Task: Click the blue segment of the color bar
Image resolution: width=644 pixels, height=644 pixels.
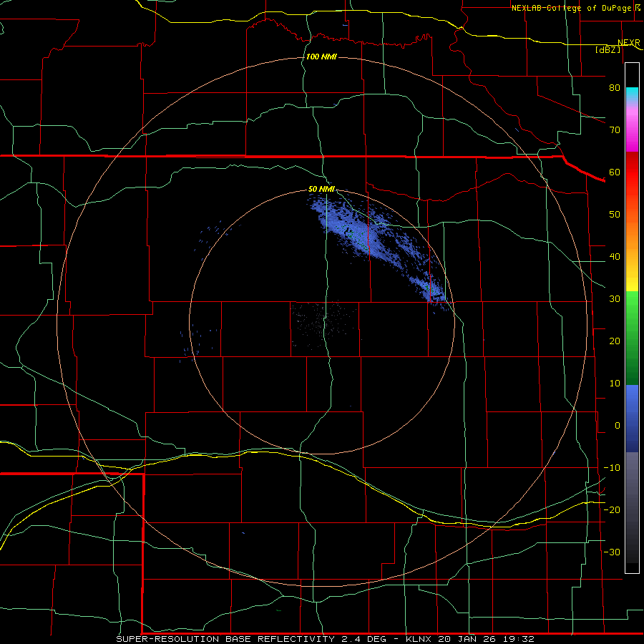Action: pyautogui.click(x=632, y=419)
